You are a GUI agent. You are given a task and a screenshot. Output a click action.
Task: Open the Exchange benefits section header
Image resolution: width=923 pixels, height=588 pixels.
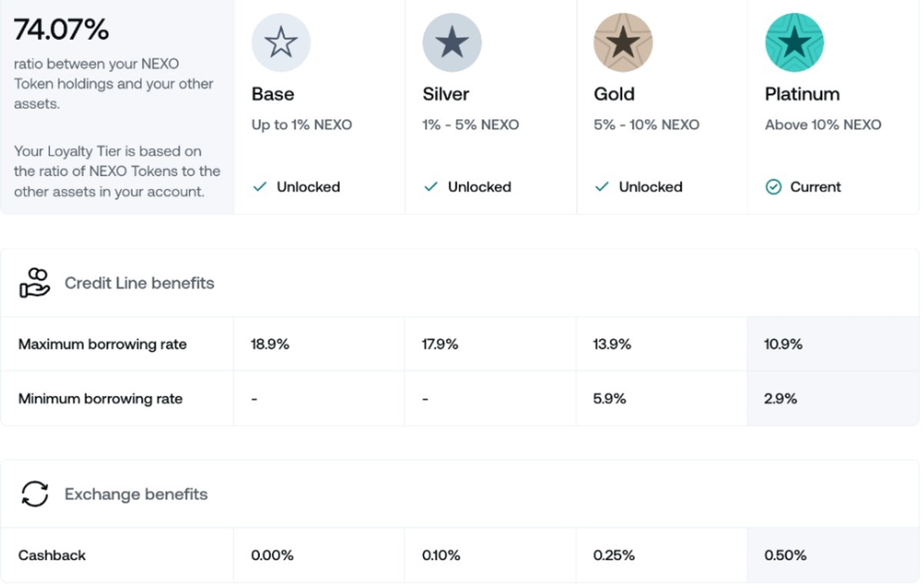point(136,494)
